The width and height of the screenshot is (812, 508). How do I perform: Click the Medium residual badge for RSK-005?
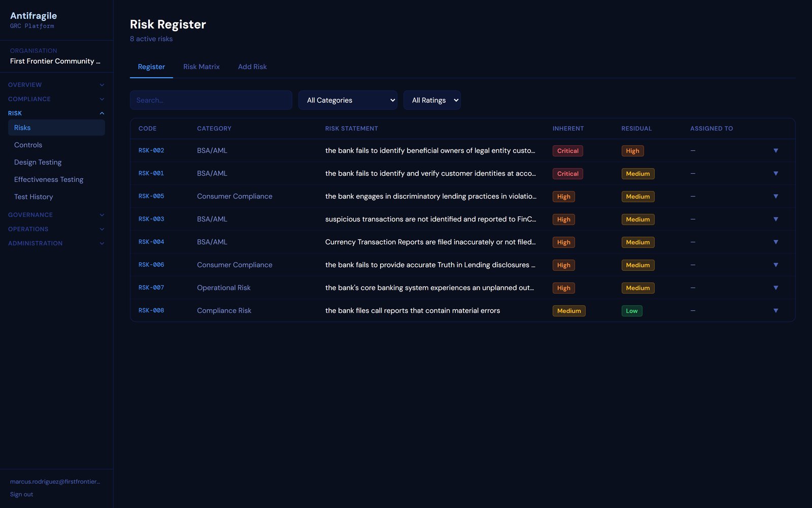point(638,197)
